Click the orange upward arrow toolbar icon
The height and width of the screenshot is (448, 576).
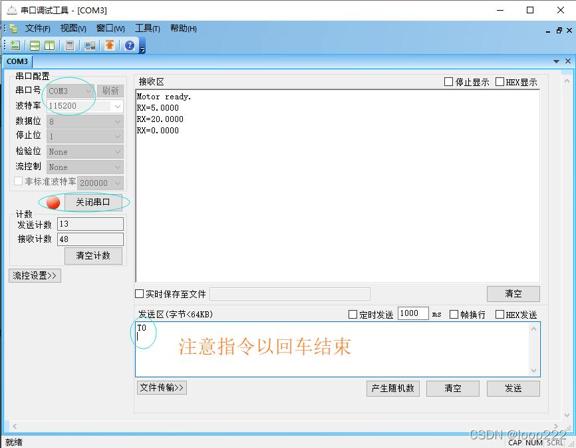[x=109, y=45]
